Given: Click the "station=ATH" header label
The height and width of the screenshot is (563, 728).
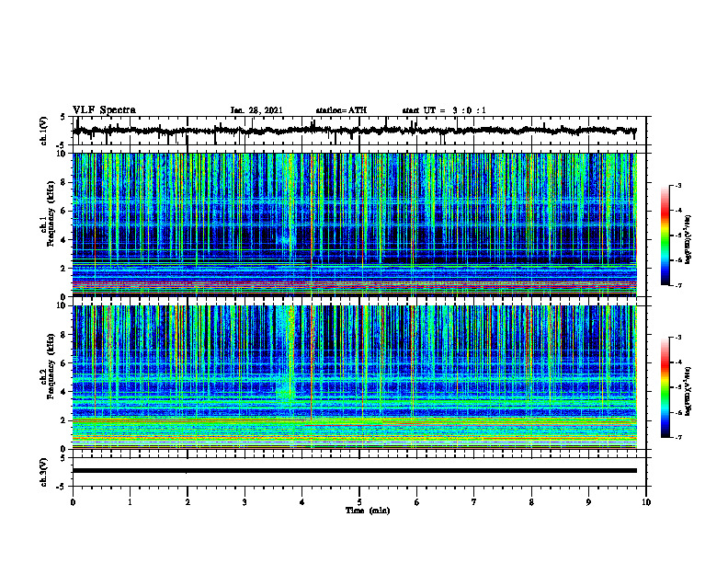Looking at the screenshot, I should [341, 110].
